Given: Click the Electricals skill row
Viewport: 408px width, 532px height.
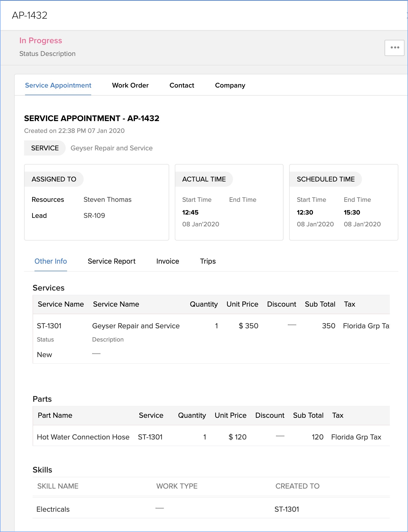Looking at the screenshot, I should point(53,509).
